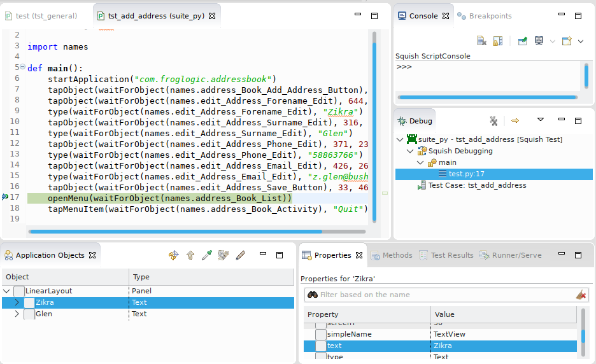Click the yellow arrow icon in Debug toolbar
This screenshot has height=364, width=596.
pos(515,121)
